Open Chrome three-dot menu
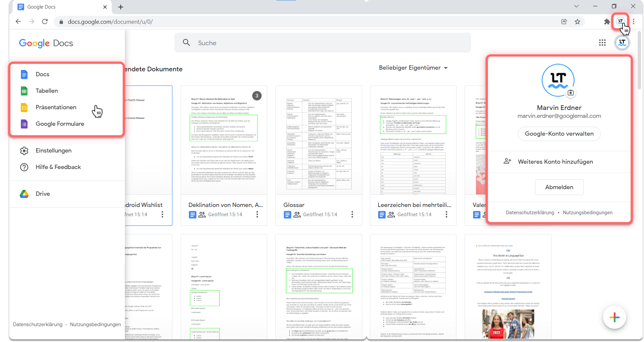This screenshot has width=644, height=342. [x=634, y=22]
